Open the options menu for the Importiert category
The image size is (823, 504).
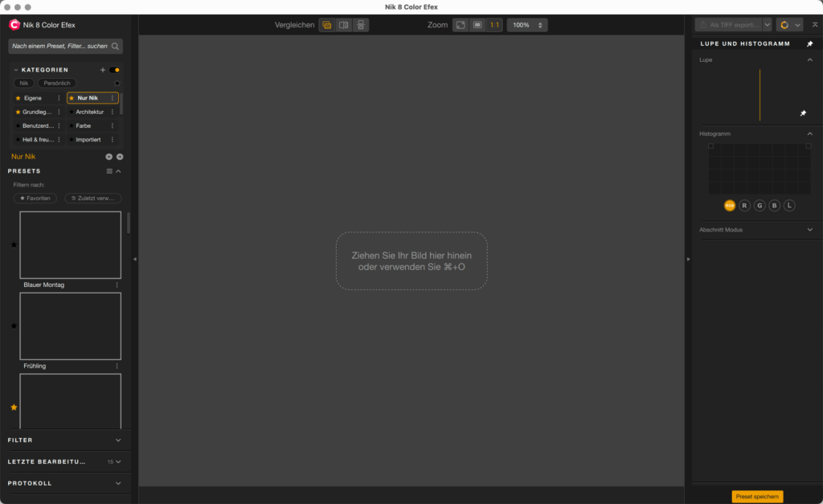113,140
